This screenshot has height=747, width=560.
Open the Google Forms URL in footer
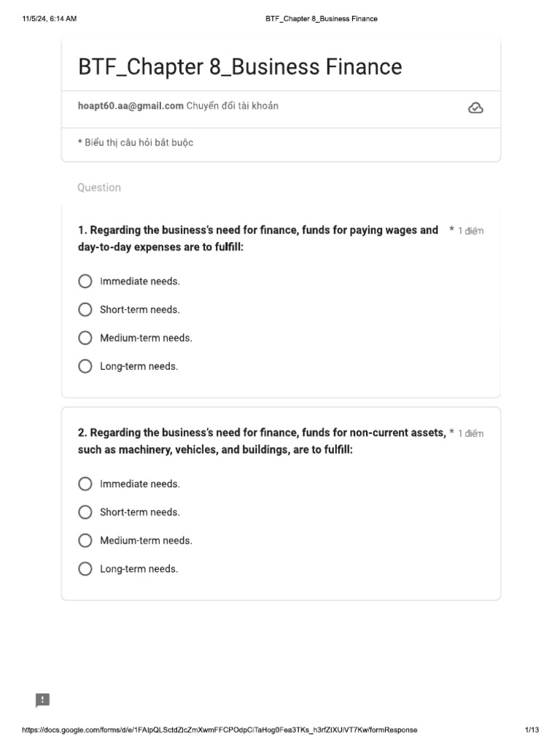[x=219, y=730]
